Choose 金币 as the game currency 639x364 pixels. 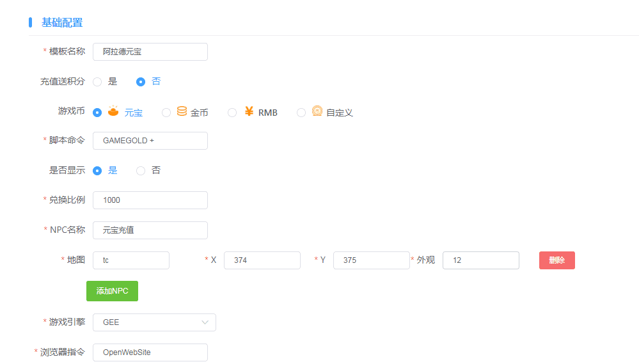166,113
